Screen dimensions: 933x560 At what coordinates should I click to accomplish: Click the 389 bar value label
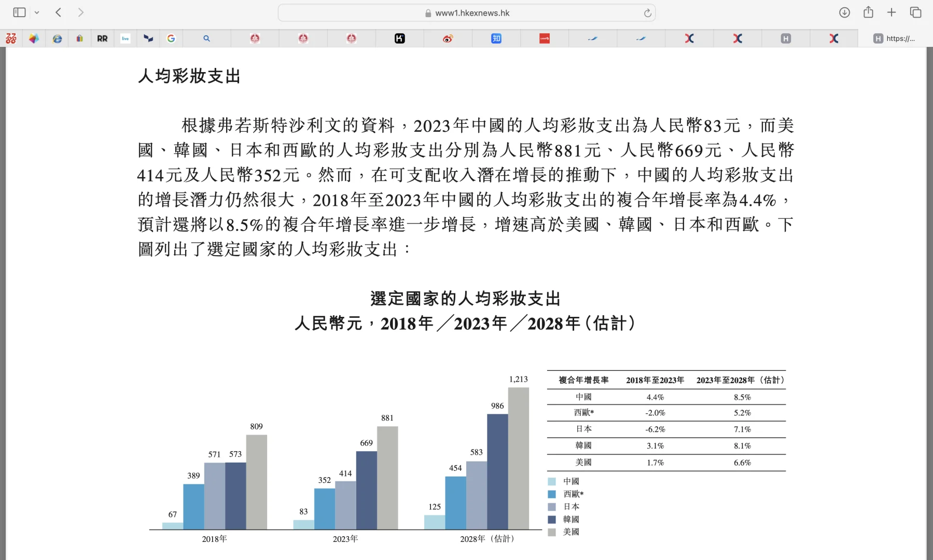coord(193,475)
